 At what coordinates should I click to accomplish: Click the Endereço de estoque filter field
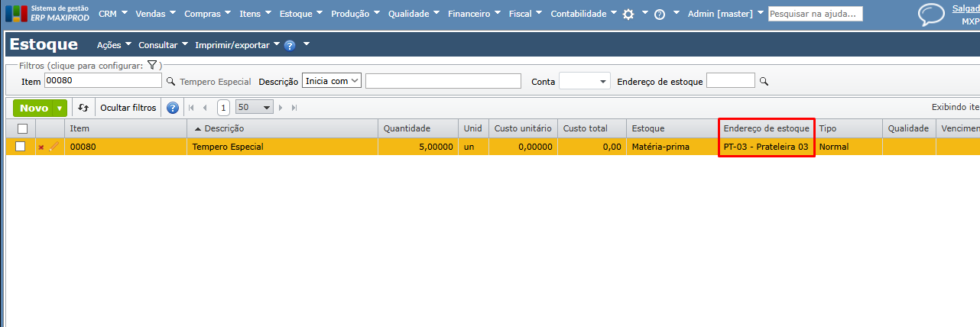(730, 81)
